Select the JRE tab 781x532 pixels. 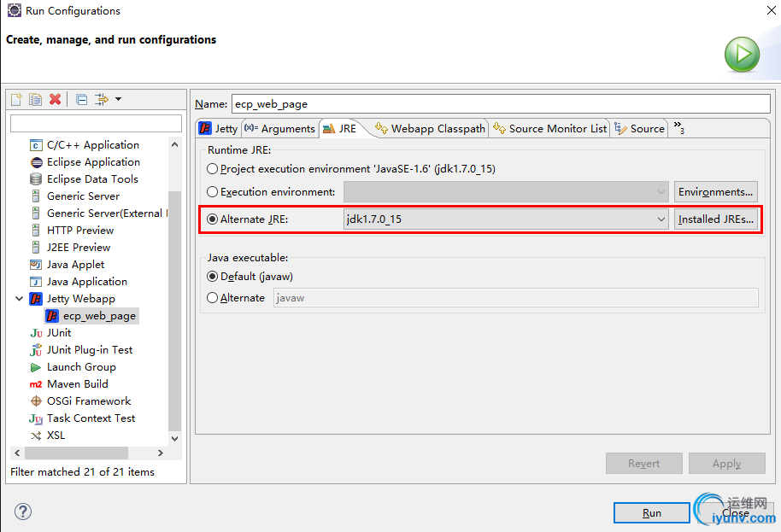click(x=341, y=128)
